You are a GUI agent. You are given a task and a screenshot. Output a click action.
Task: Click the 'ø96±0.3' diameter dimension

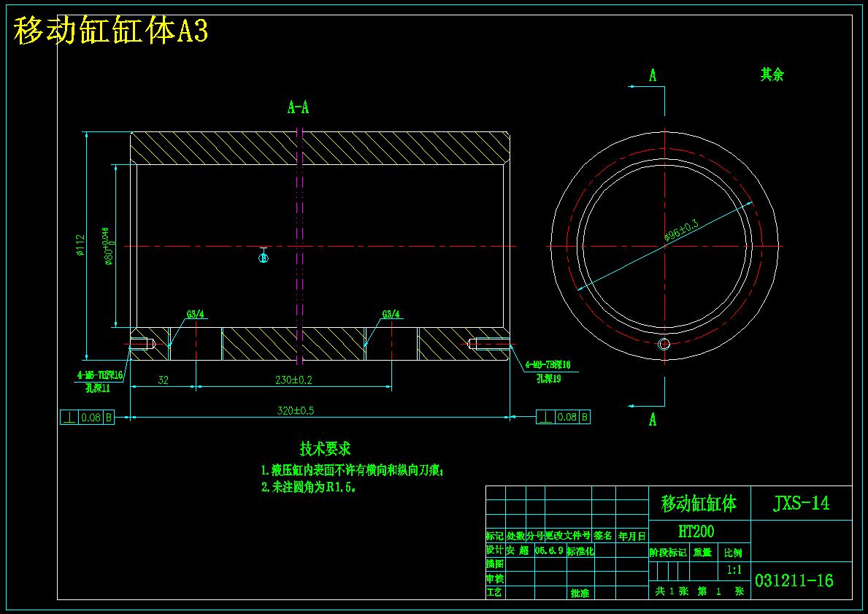click(x=681, y=230)
